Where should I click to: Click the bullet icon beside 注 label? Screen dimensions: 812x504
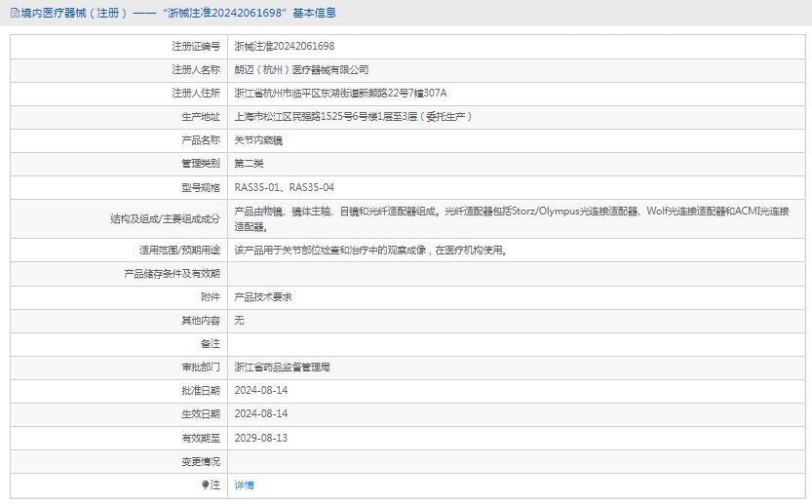tap(205, 485)
